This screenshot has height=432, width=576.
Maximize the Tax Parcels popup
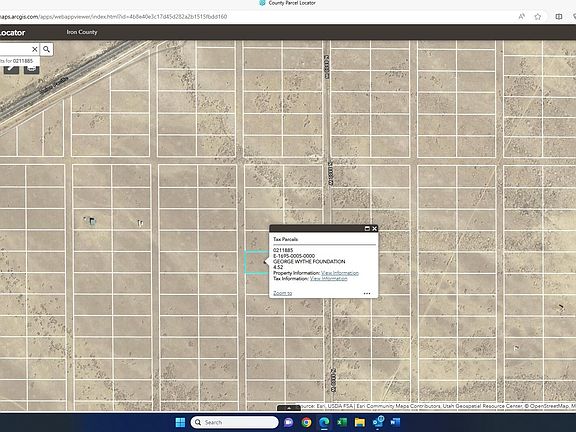pos(367,228)
